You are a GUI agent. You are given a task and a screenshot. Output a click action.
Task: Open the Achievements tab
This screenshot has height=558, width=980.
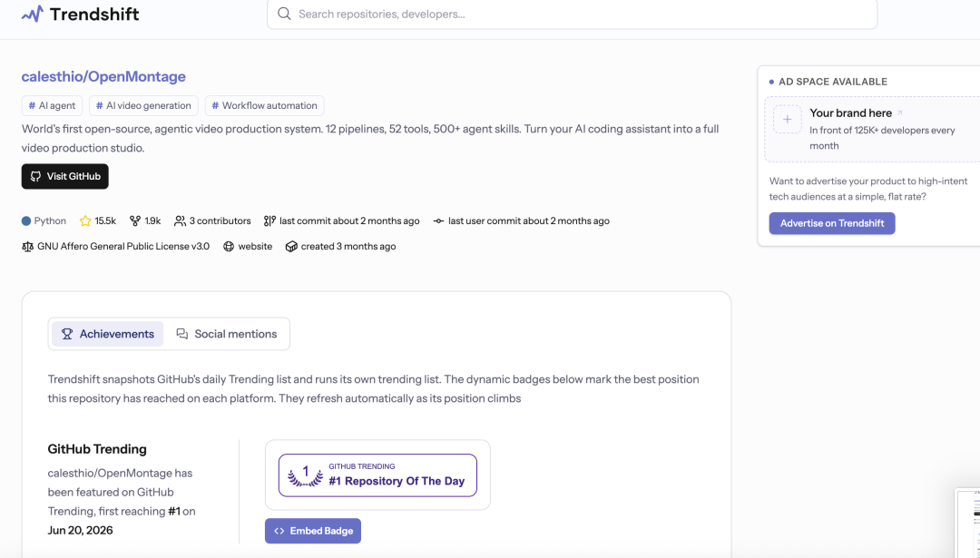click(107, 334)
